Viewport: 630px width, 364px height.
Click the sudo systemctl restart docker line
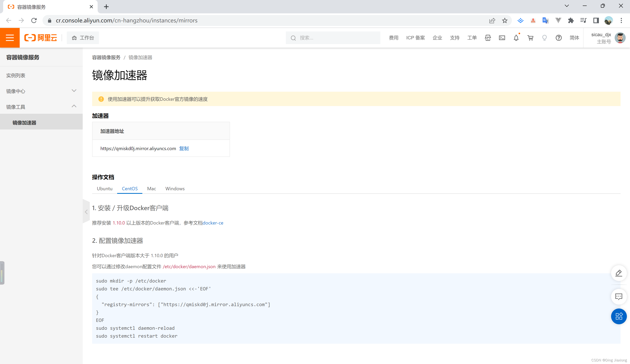pos(136,336)
